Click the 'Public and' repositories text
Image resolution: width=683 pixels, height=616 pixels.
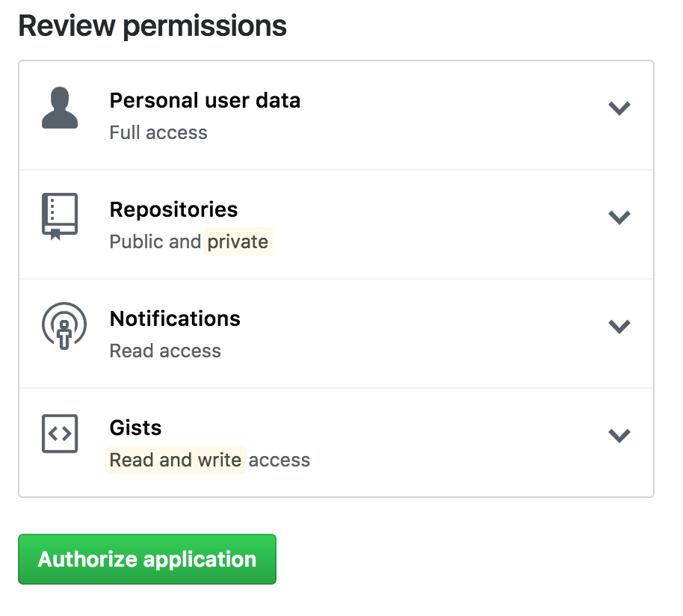click(155, 241)
